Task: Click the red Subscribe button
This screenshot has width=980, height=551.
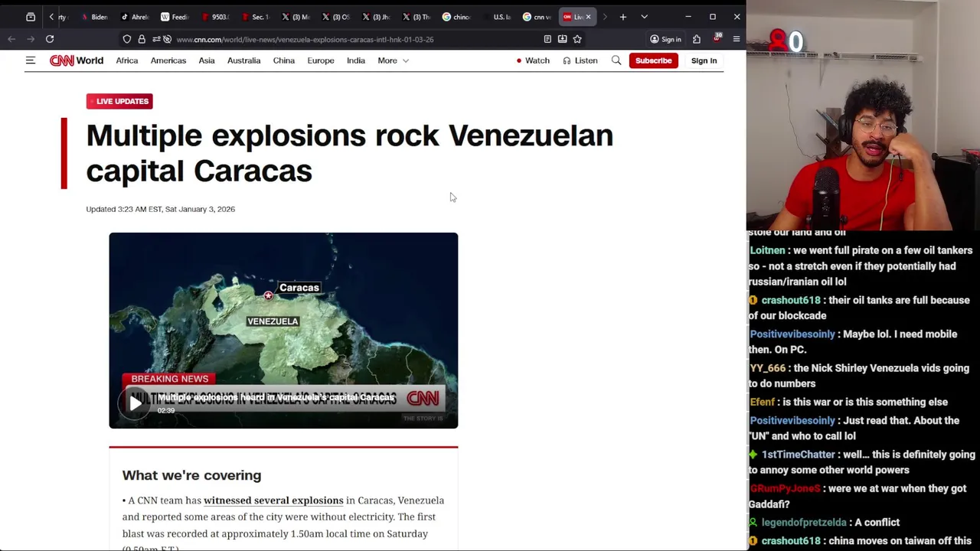Action: click(653, 60)
